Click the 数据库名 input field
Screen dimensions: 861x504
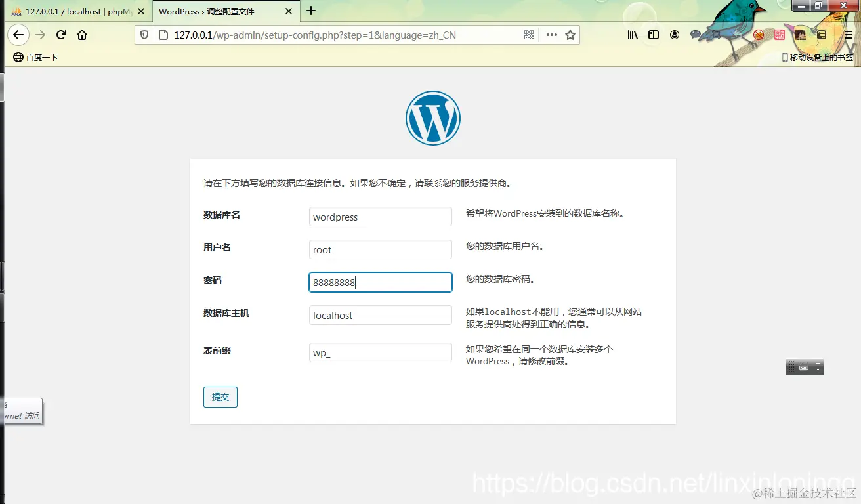pos(381,217)
